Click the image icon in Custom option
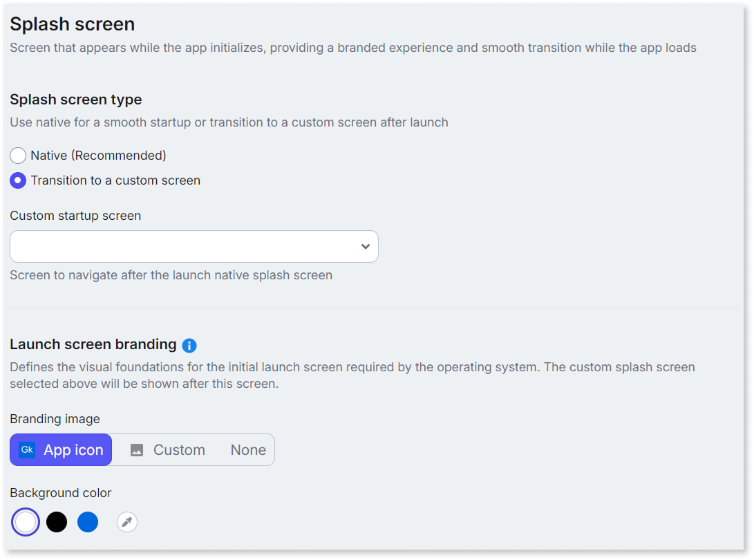This screenshot has width=754, height=560. pyautogui.click(x=137, y=450)
